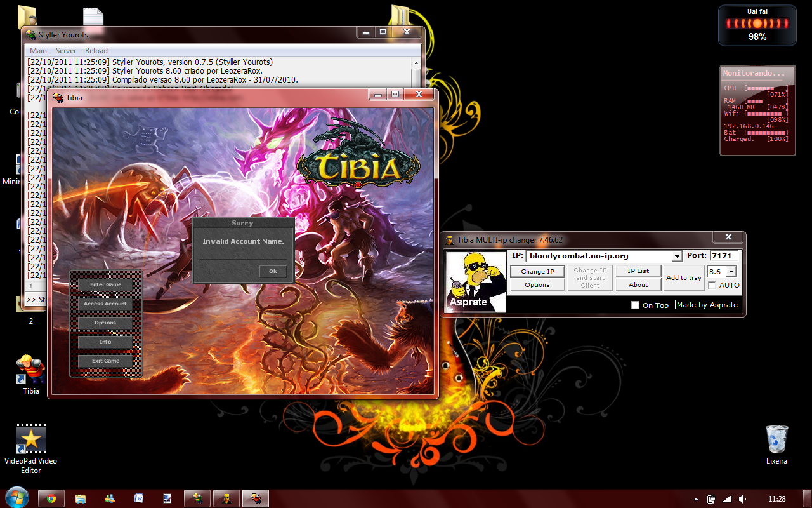Click Options in the MULTI-ip changer
This screenshot has height=508, width=812.
(537, 285)
